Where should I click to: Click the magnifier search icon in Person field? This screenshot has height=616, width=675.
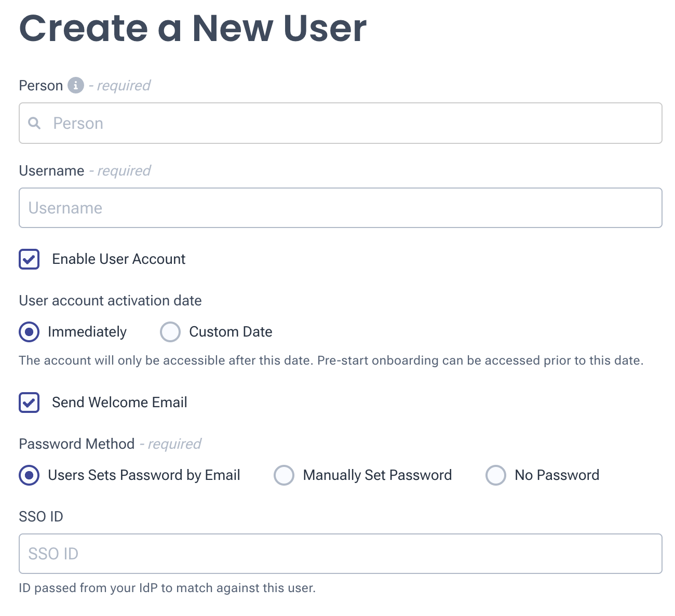(x=34, y=123)
